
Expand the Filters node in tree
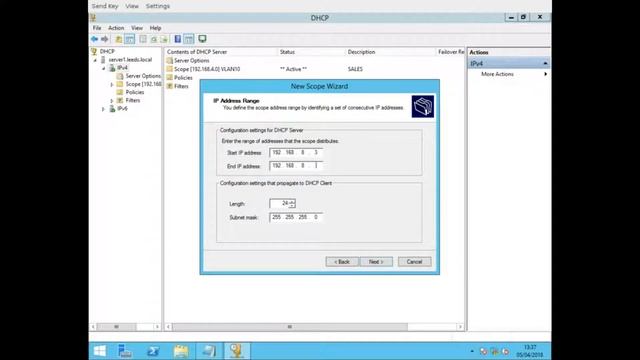point(112,101)
